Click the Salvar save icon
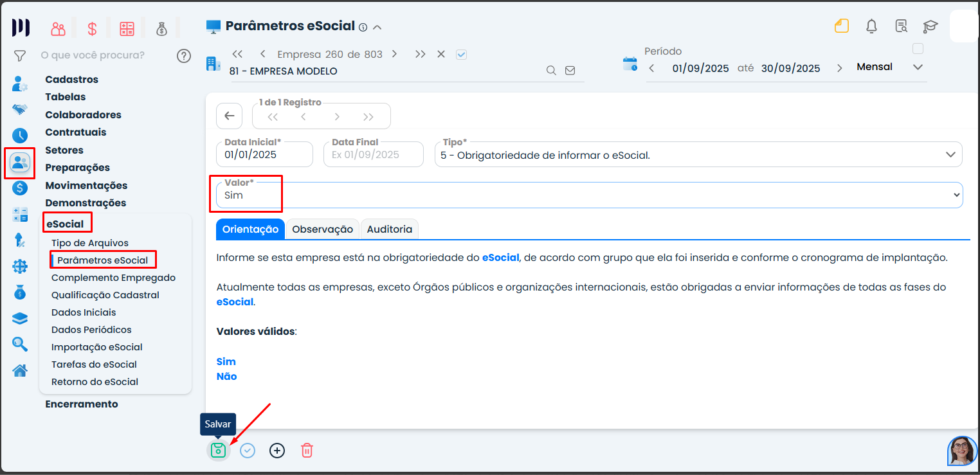The image size is (980, 475). coord(219,450)
